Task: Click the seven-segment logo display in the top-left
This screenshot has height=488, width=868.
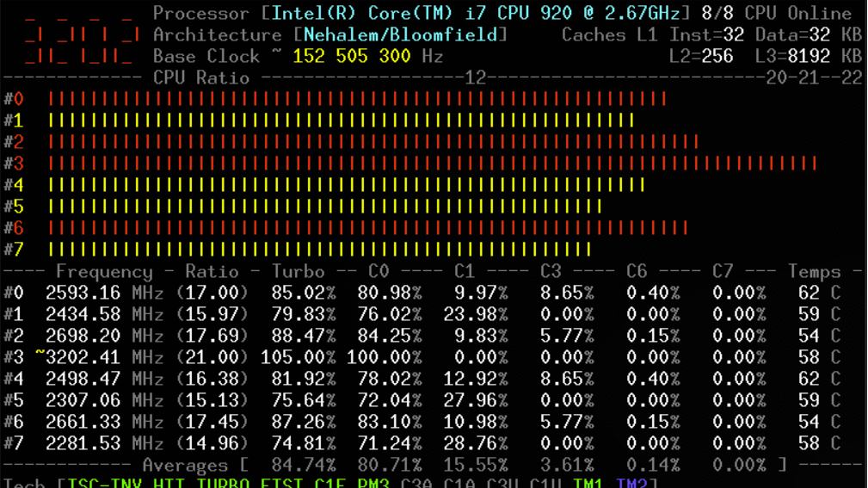Action: click(x=82, y=35)
